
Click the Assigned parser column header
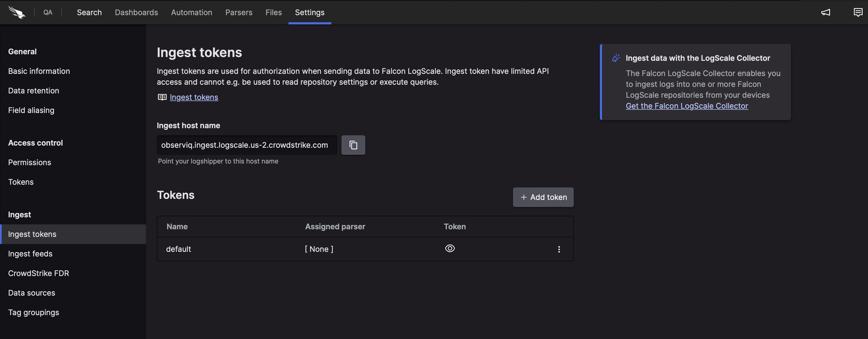tap(335, 226)
